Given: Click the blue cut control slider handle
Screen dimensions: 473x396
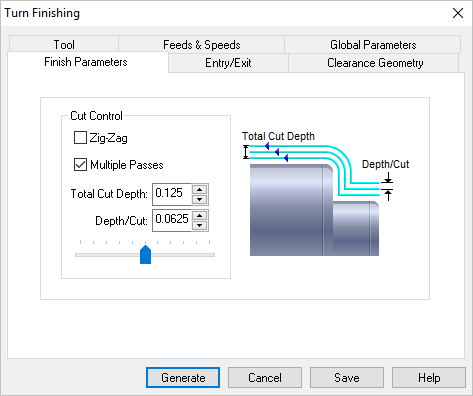Looking at the screenshot, I should (x=145, y=254).
